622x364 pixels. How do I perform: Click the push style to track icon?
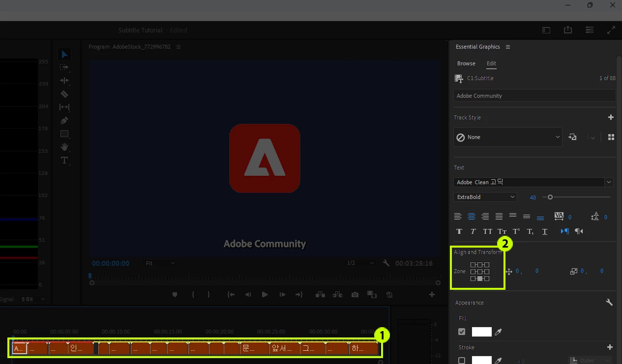pos(572,137)
